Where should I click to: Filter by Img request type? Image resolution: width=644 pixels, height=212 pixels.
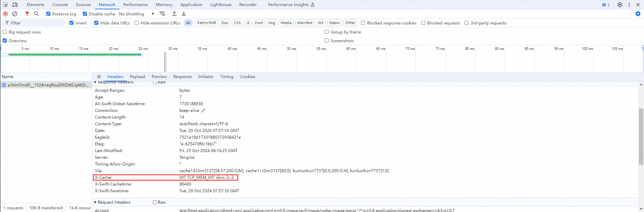tap(272, 23)
